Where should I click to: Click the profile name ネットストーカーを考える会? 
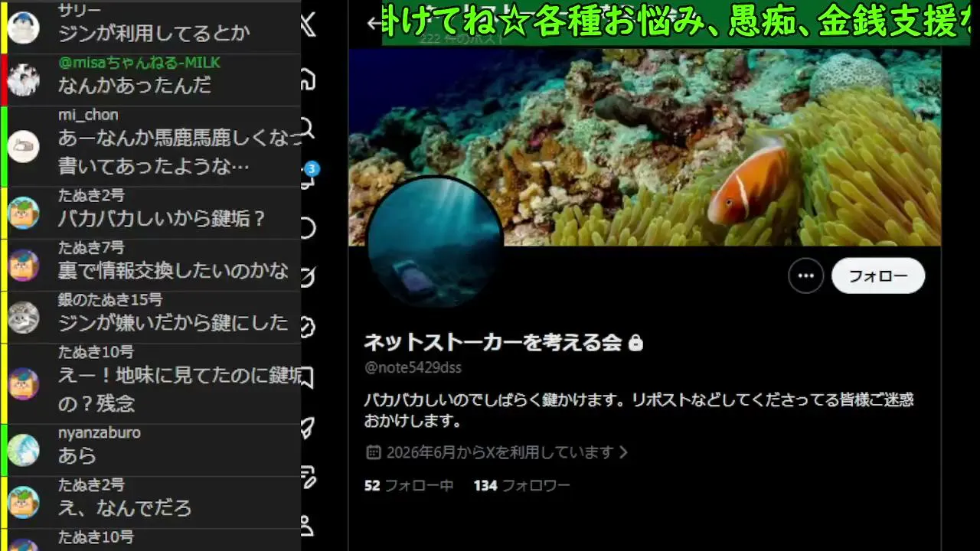tap(492, 342)
